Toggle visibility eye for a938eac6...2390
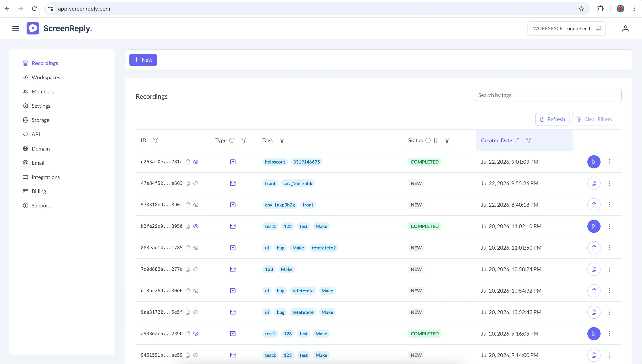The width and height of the screenshot is (642, 364). 196,334
